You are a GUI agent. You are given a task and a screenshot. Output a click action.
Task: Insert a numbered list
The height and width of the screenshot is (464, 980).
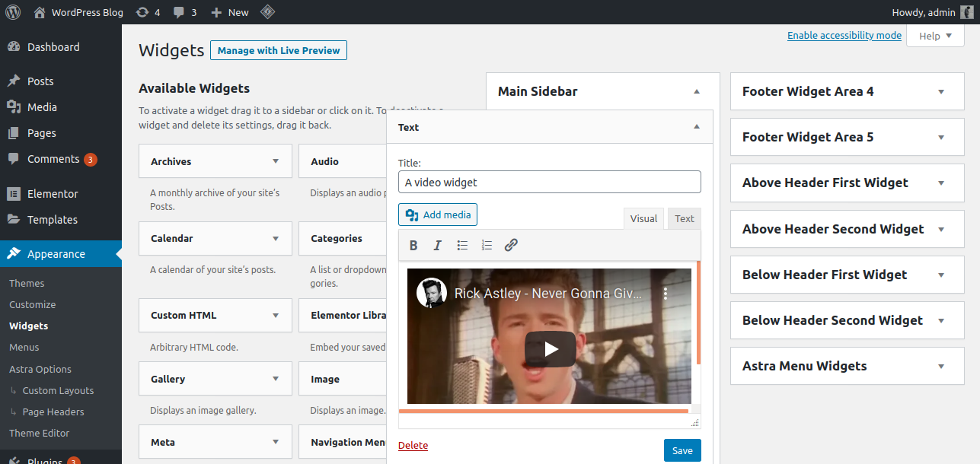click(x=487, y=245)
